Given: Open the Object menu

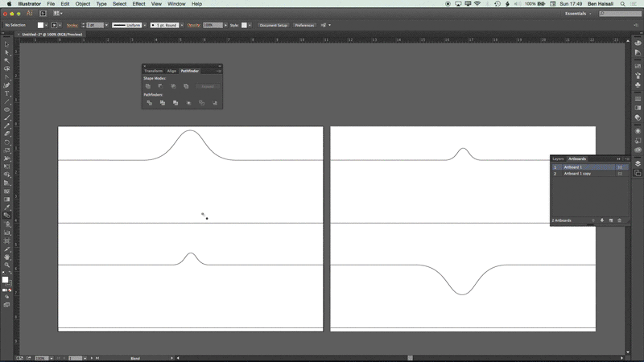Looking at the screenshot, I should click(83, 4).
